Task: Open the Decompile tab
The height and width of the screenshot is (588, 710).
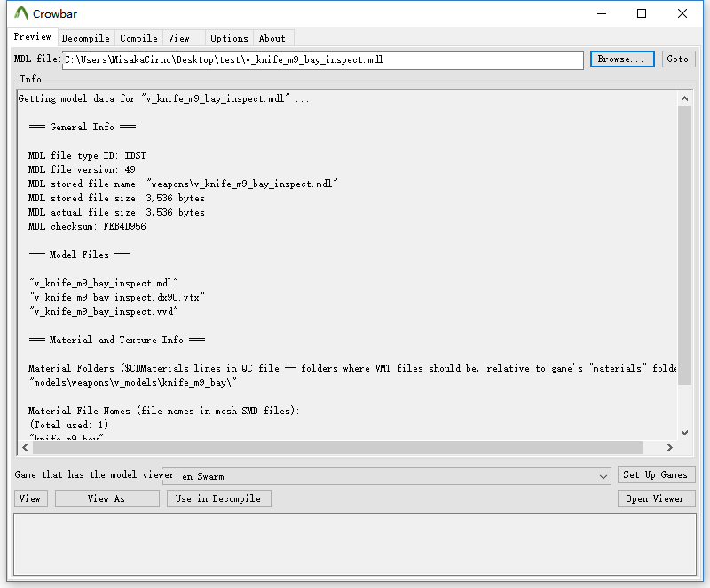Action: click(x=86, y=38)
